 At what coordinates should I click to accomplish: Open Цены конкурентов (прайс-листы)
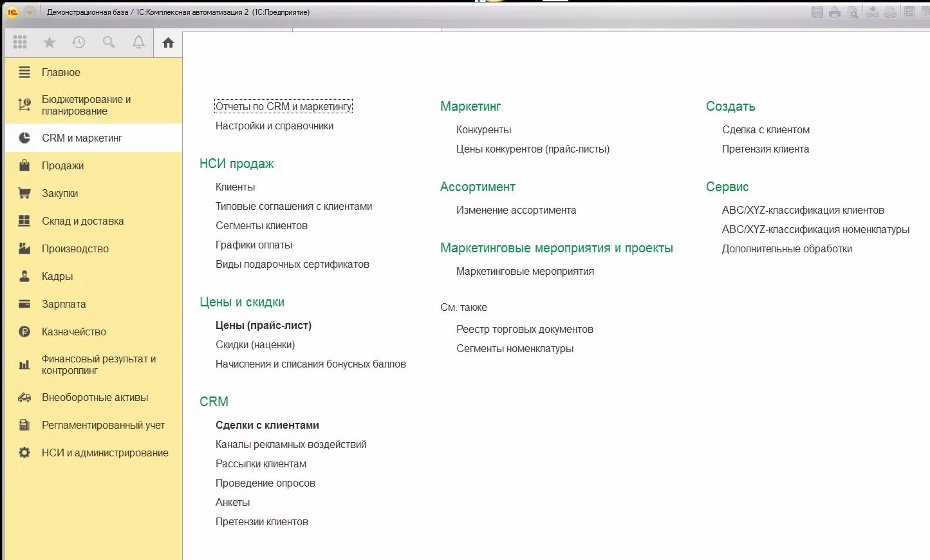[x=533, y=149]
